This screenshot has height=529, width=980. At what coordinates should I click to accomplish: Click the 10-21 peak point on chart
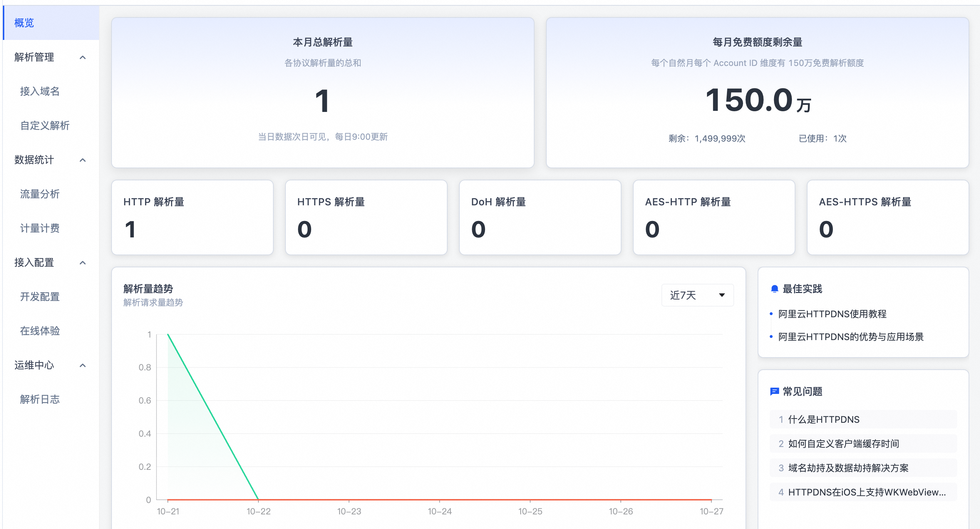(168, 334)
